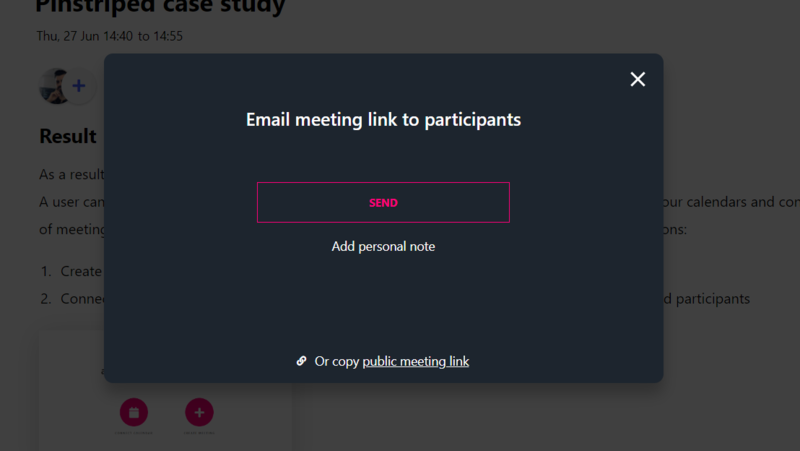The image size is (800, 451).
Task: Click the Or copy text in dialog
Action: 337,361
